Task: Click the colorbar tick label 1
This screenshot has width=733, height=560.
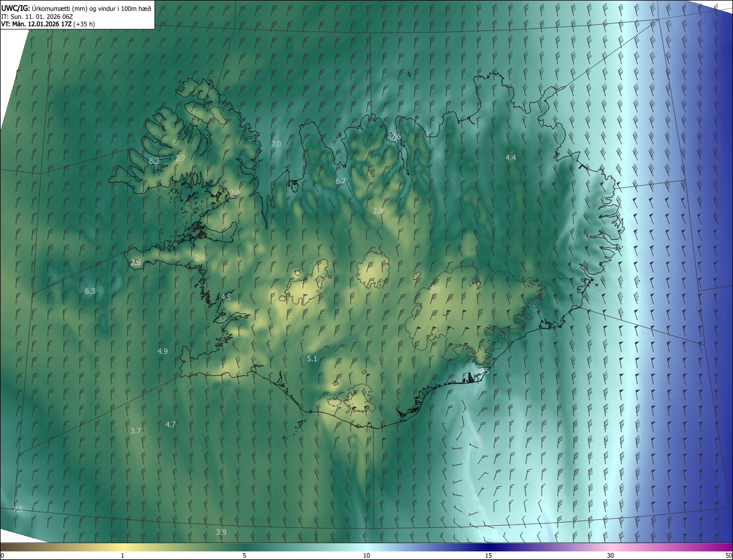Action: [x=123, y=555]
